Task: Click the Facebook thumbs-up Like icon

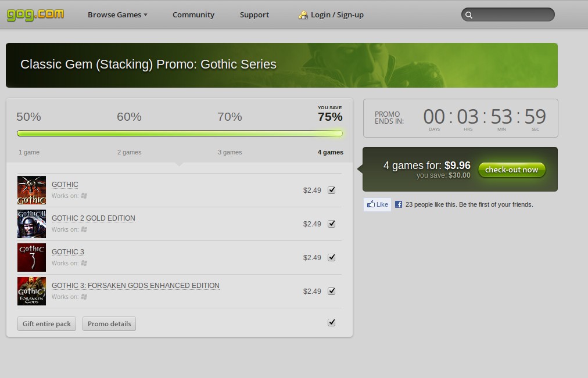Action: pos(371,204)
